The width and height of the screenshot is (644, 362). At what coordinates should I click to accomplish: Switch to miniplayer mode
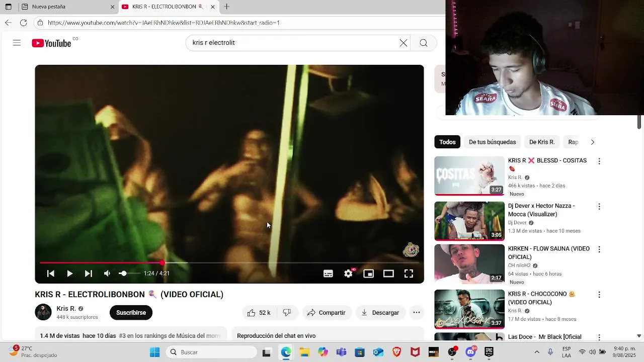tap(368, 274)
